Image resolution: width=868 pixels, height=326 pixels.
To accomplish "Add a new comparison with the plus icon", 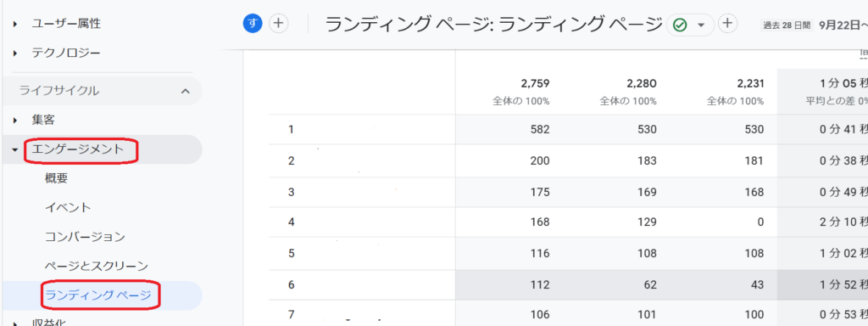I will coord(279,23).
